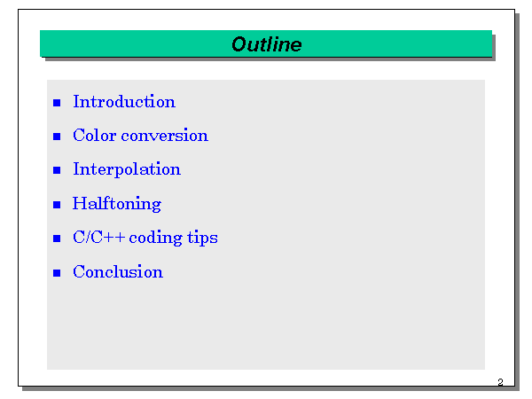The image size is (532, 399).
Task: Click the dark drop shadow under the title banner
Action: click(266, 59)
